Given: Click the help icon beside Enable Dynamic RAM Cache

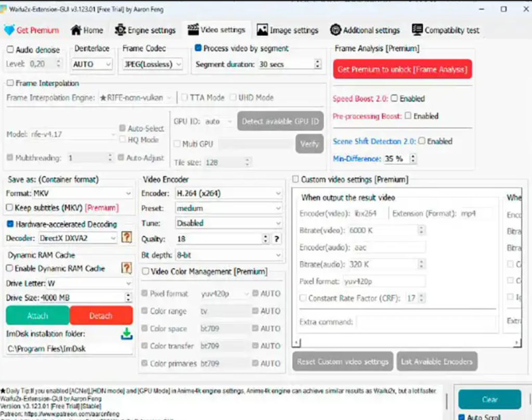Looking at the screenshot, I should (126, 268).
